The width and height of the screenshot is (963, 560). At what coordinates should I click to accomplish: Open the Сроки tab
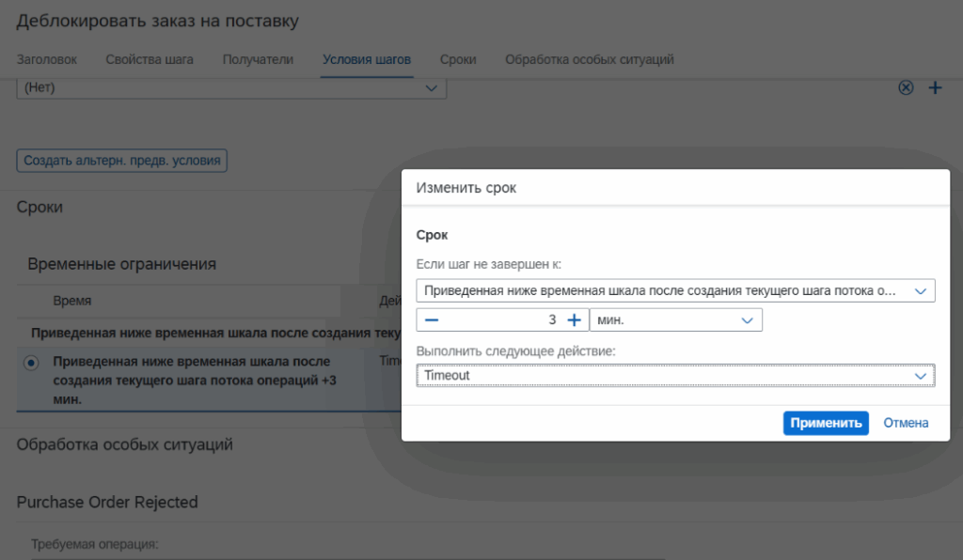(458, 59)
